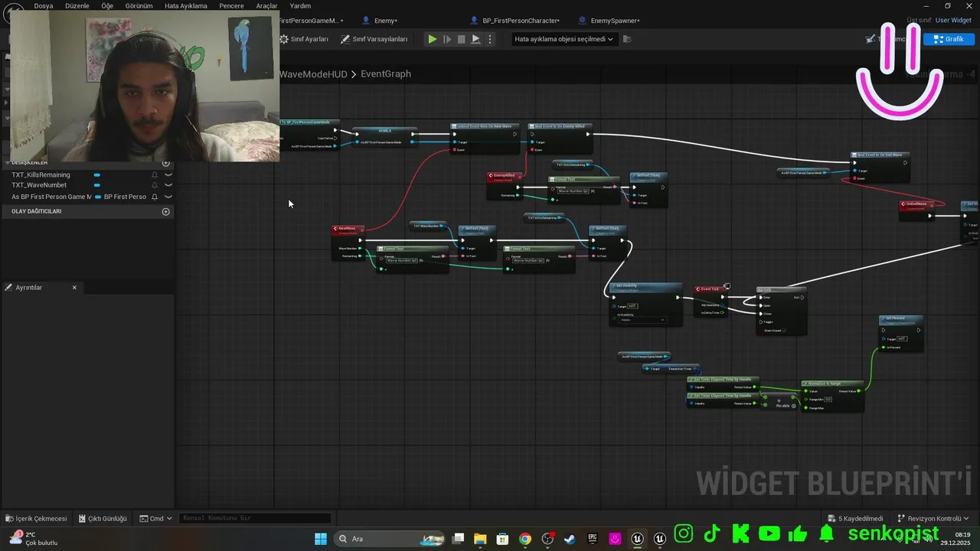This screenshot has width=980, height=551.
Task: Open the Yardım menu
Action: click(300, 5)
